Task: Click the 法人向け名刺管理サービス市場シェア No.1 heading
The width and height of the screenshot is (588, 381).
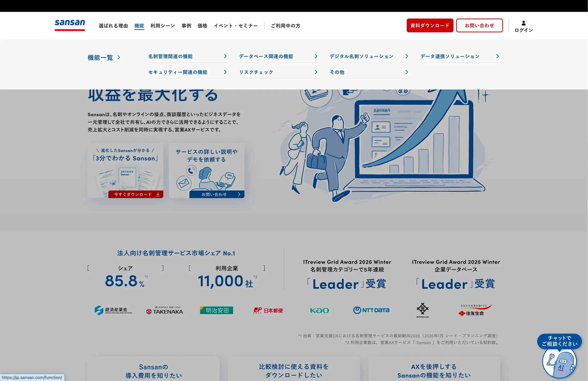Action: (x=176, y=253)
